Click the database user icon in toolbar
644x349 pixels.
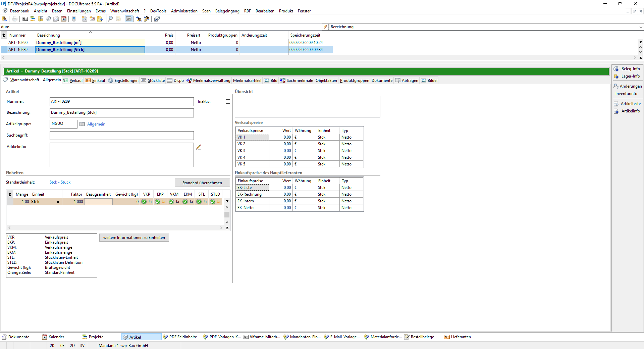click(x=4, y=19)
